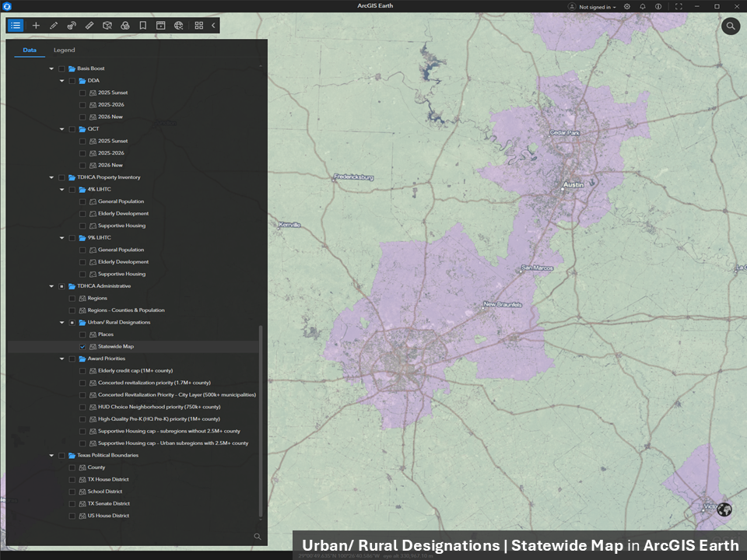747x560 pixels.
Task: Collapse the TDHCA Property Inventory folder
Action: pyautogui.click(x=51, y=177)
